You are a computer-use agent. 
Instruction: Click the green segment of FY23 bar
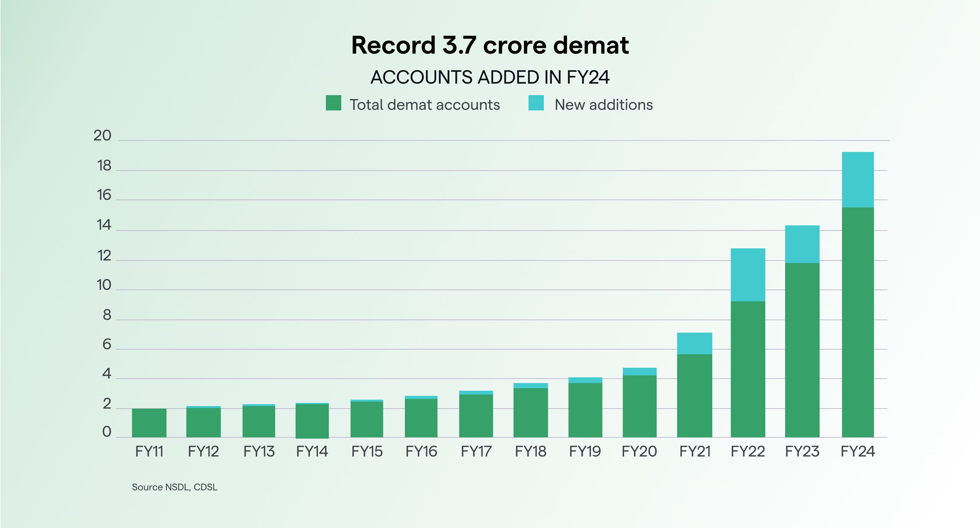coord(802,350)
